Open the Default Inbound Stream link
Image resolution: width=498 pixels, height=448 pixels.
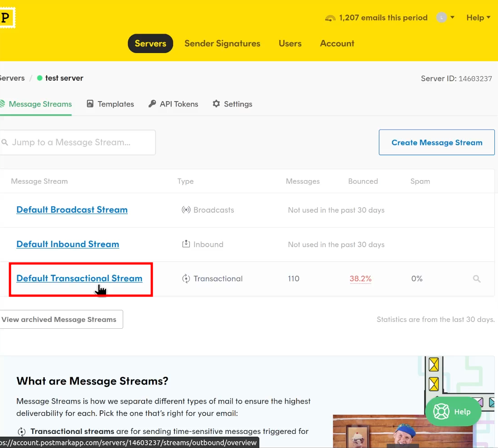coord(68,244)
